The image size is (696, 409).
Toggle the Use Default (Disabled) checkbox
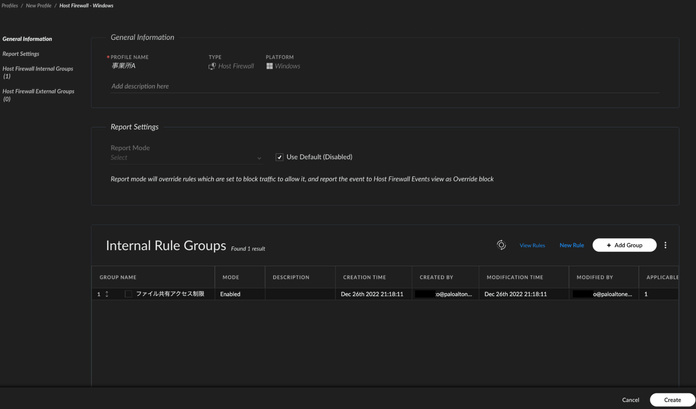(279, 157)
